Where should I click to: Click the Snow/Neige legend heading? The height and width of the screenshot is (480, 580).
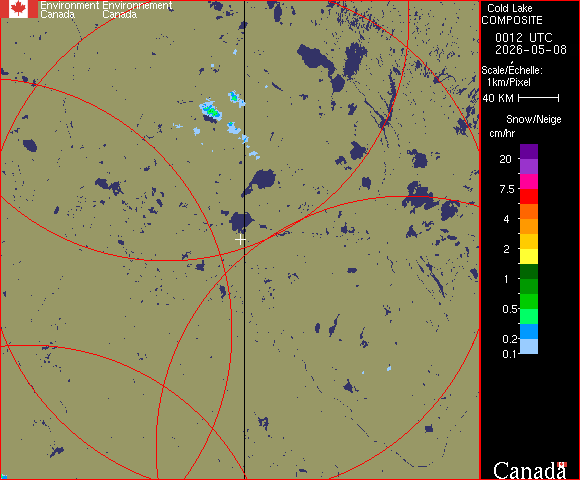coord(534,119)
